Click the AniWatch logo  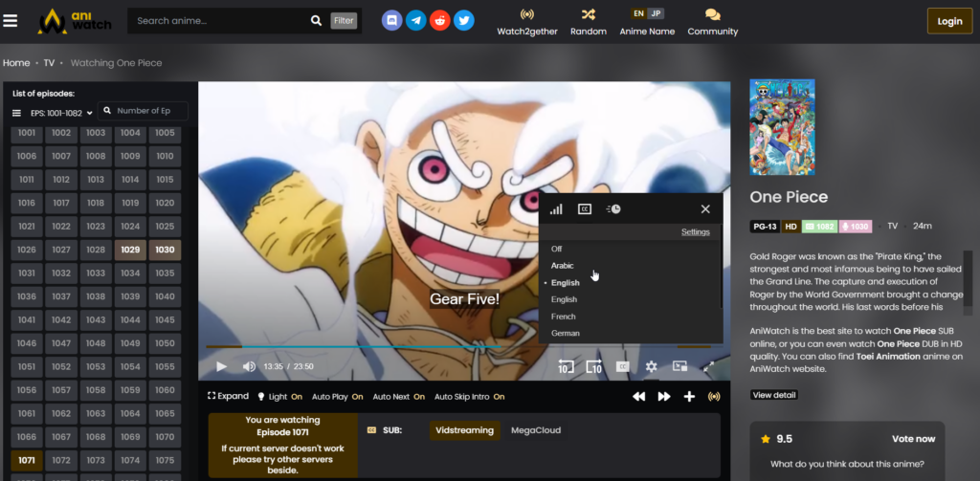[75, 21]
